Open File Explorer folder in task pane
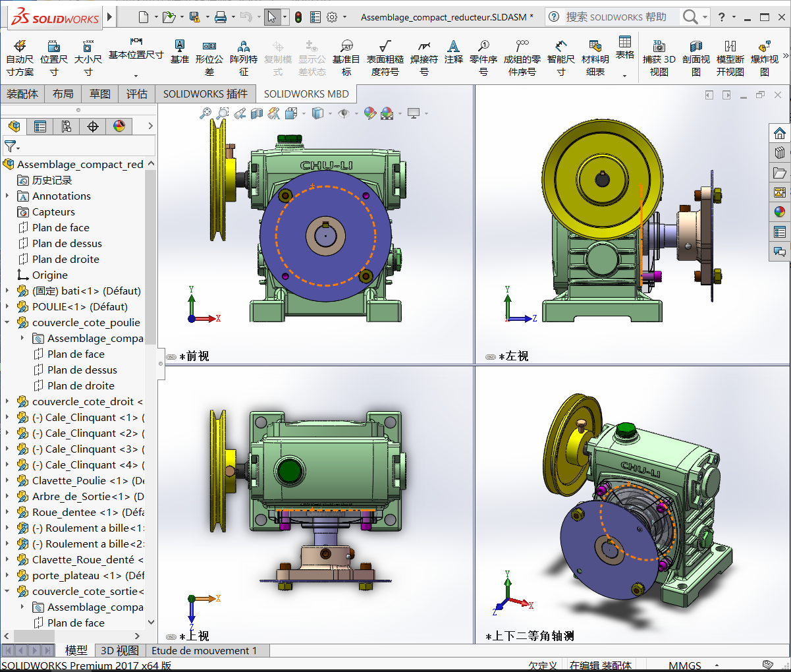Screen dimensions: 791x672 (x=780, y=173)
